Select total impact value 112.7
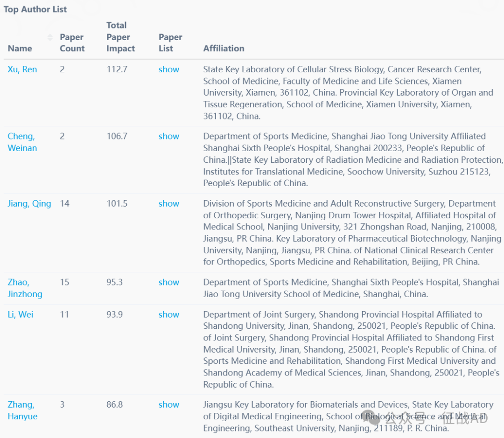The width and height of the screenshot is (504, 438). point(117,70)
